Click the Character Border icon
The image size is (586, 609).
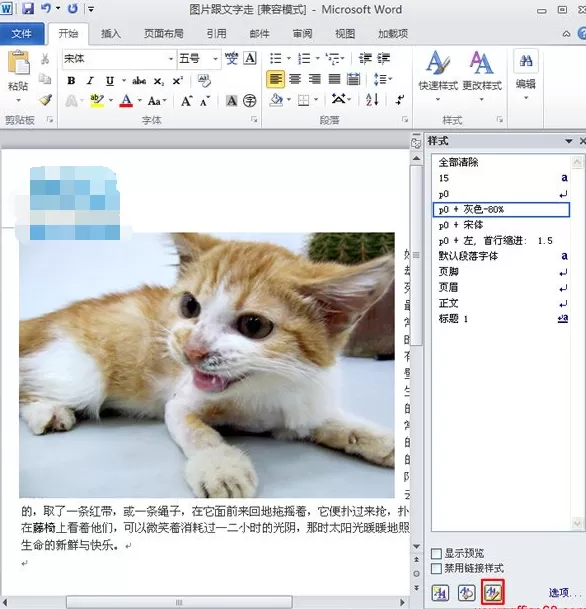250,58
